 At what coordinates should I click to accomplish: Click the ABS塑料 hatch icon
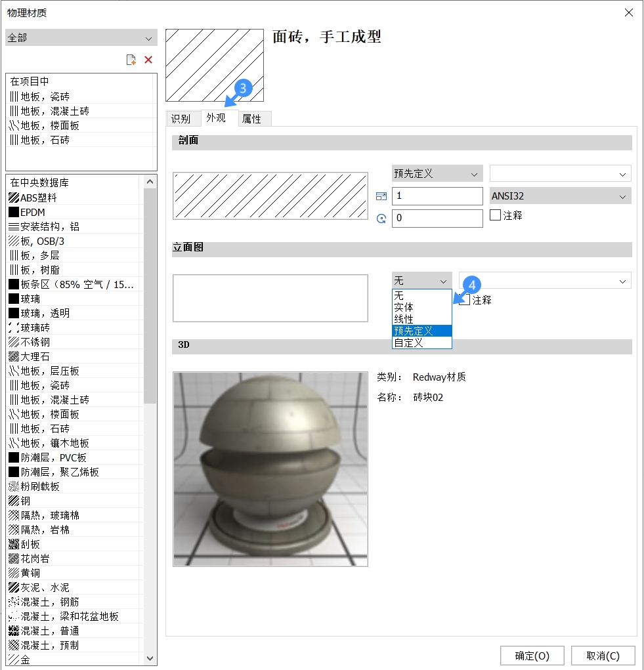pos(14,198)
